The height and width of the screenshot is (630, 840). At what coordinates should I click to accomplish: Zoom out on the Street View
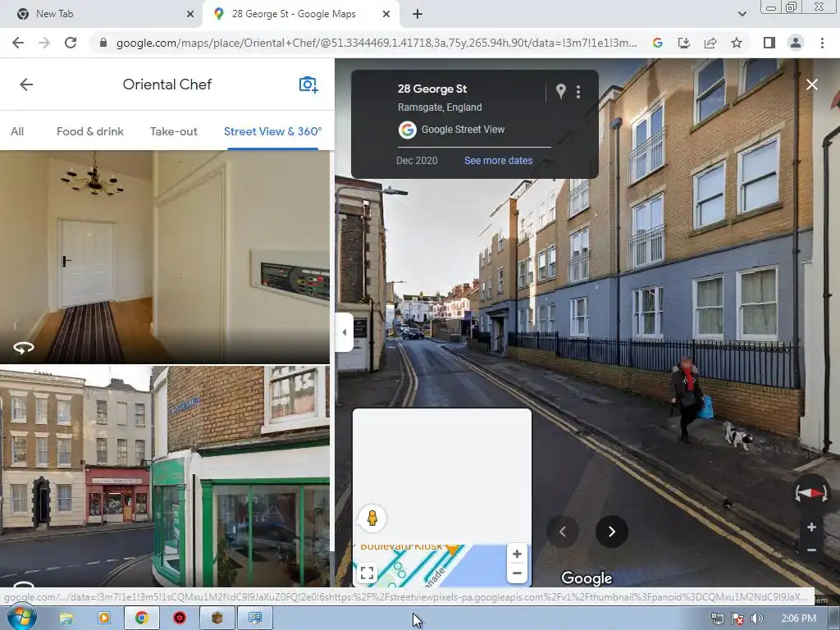811,550
